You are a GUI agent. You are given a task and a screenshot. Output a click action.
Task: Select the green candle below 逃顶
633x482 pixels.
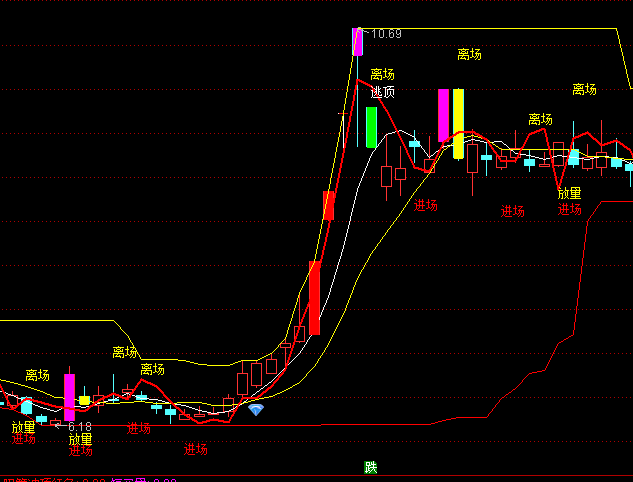click(x=371, y=127)
